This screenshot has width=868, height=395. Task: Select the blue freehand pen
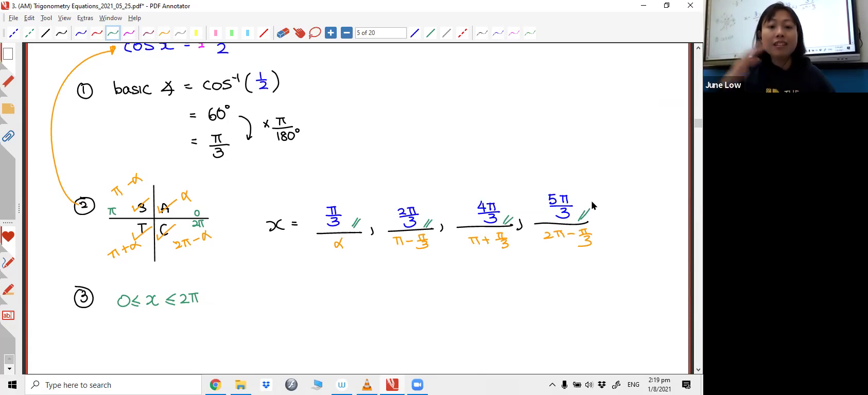pos(81,33)
